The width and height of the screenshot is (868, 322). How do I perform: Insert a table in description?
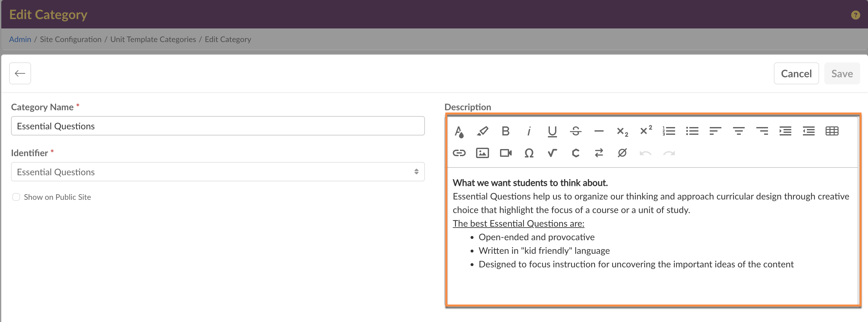coord(832,131)
